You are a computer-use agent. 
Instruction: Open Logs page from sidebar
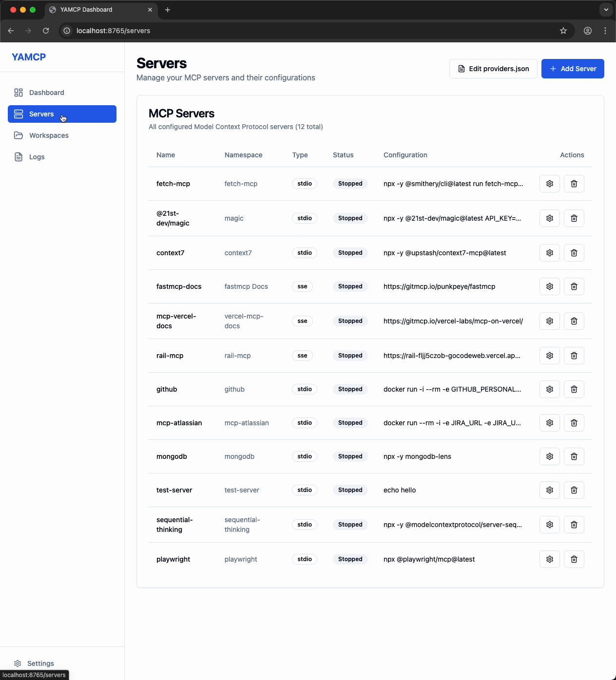pyautogui.click(x=62, y=157)
